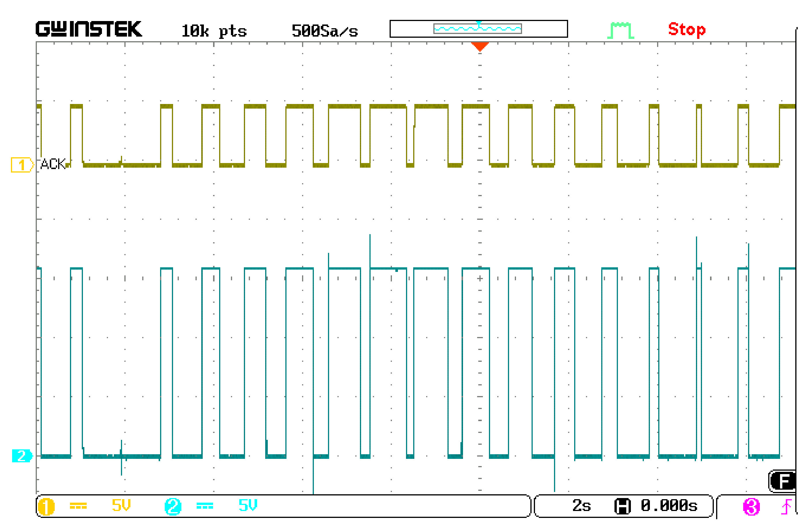Click the cyan channel 2 ground marker

tap(22, 456)
